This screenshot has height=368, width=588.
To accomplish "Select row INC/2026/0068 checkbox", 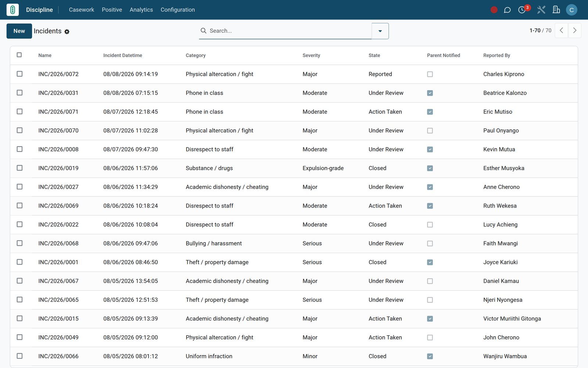I will click(x=19, y=243).
